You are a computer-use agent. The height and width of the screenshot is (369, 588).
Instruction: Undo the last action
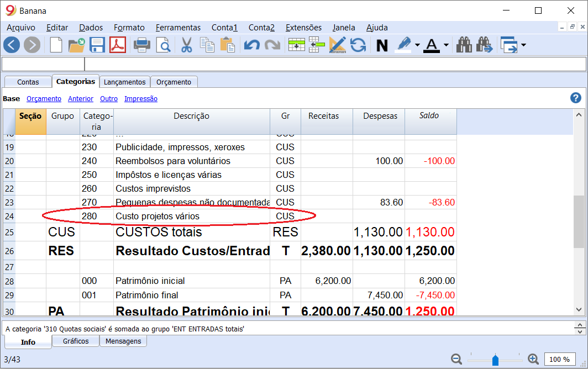tap(251, 45)
